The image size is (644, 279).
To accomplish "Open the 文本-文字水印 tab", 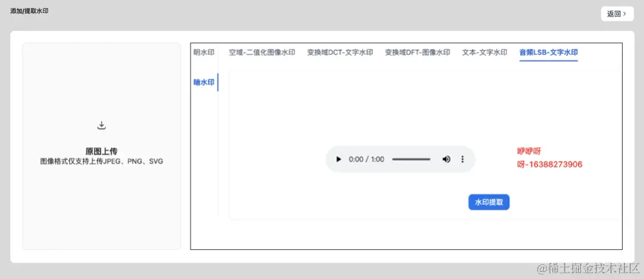I will (485, 52).
